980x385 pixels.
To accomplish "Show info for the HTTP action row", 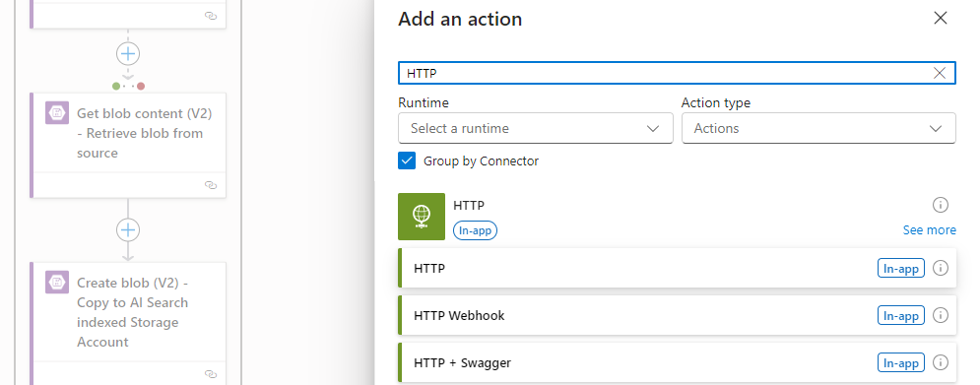I will pyautogui.click(x=940, y=268).
